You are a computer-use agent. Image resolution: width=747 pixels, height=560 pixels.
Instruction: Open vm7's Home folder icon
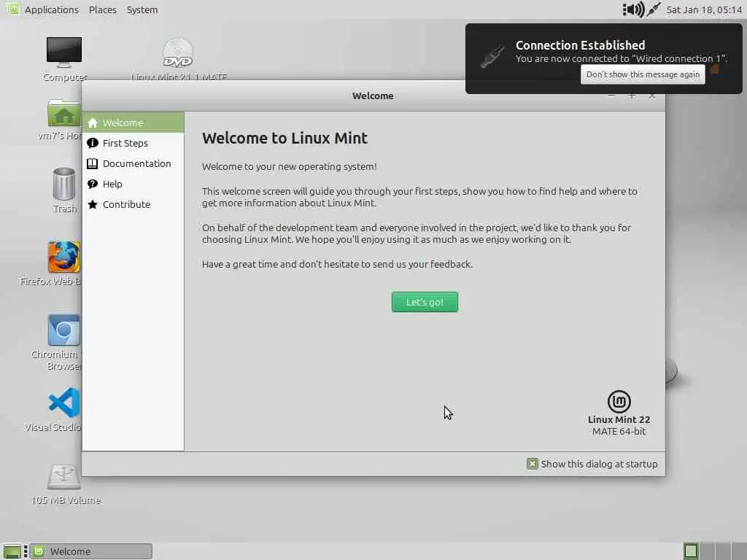pyautogui.click(x=64, y=113)
